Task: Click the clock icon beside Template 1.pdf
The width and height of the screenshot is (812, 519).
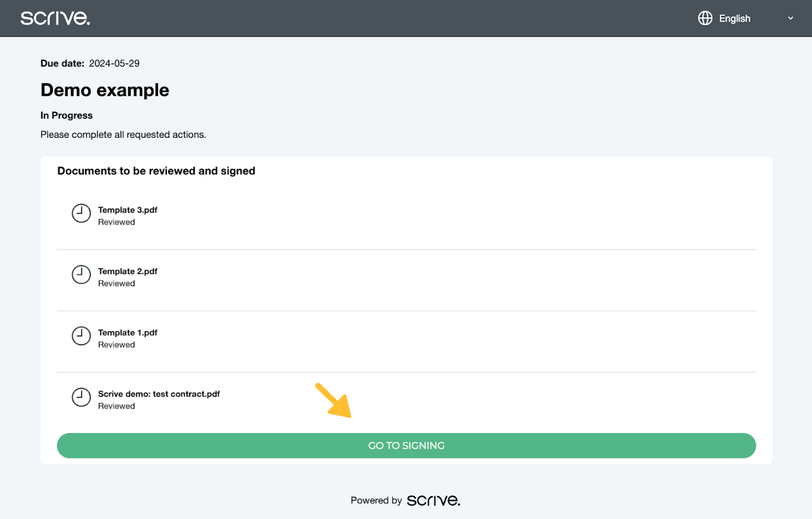Action: click(x=81, y=336)
